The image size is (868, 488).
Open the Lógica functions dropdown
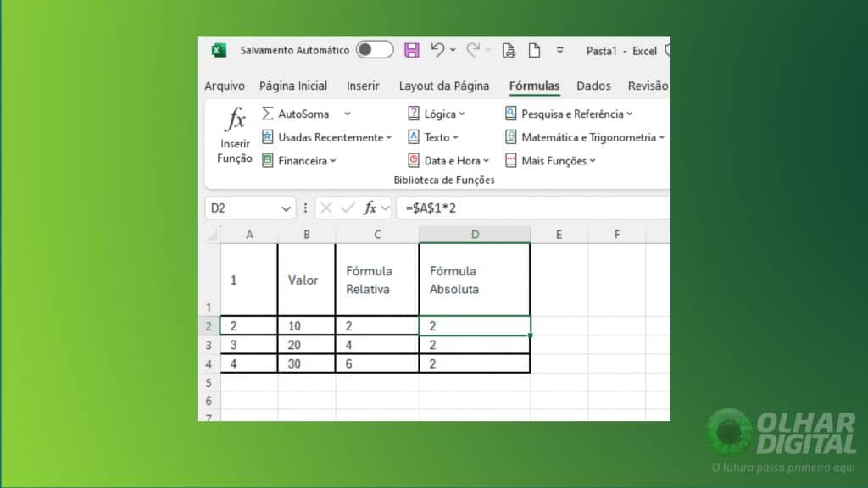click(x=439, y=114)
